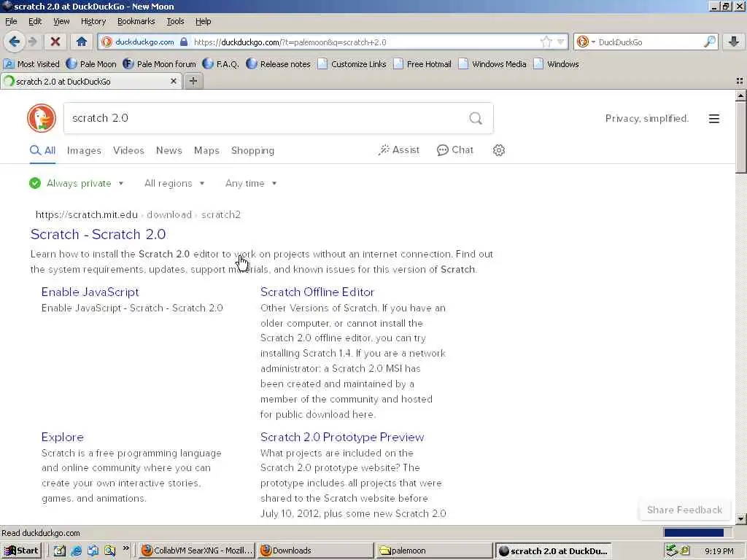This screenshot has height=560, width=747.
Task: Open the search engine selector dropdown
Action: point(586,42)
